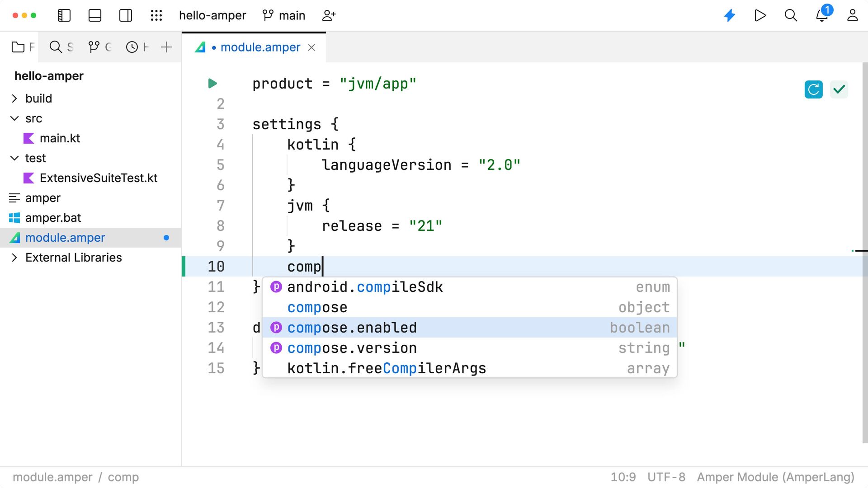Click the unsaved-changes dot on module.amper row
The width and height of the screenshot is (868, 488).
click(x=166, y=238)
